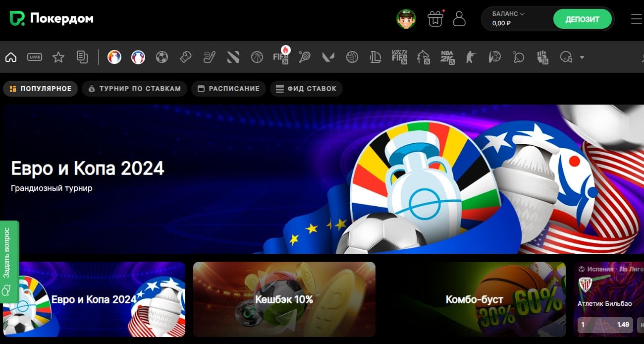Switch to the Популярное tab

tap(41, 89)
